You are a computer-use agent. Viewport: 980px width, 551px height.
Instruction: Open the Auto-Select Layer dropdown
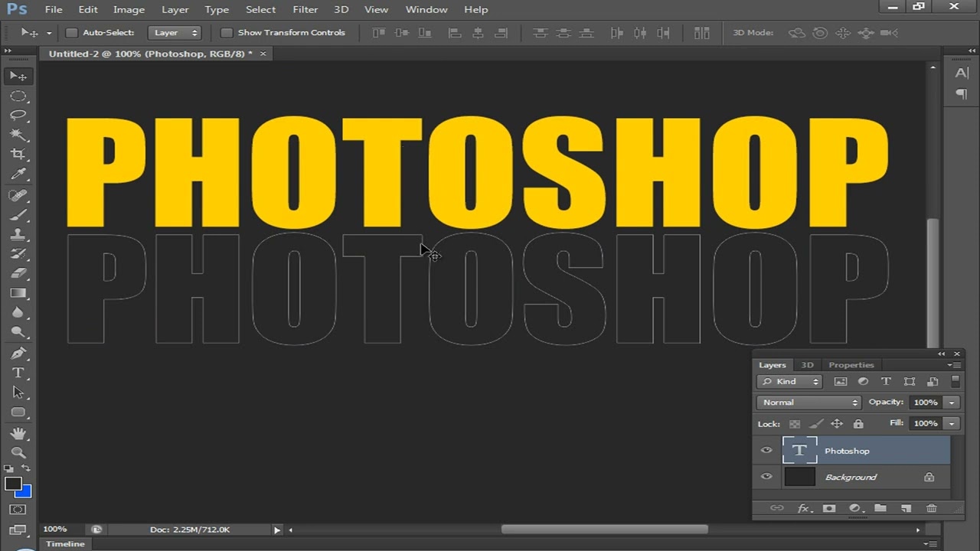coord(175,33)
